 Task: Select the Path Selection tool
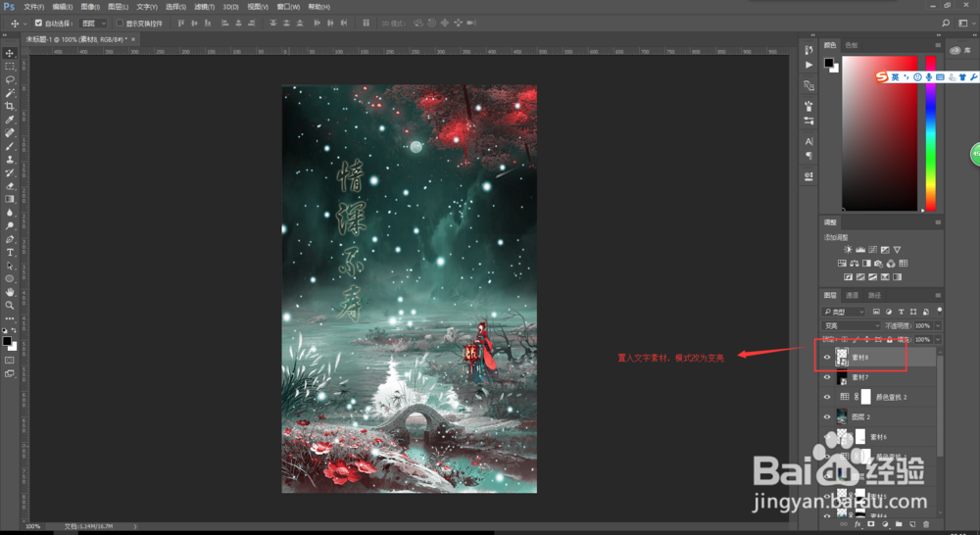click(10, 266)
